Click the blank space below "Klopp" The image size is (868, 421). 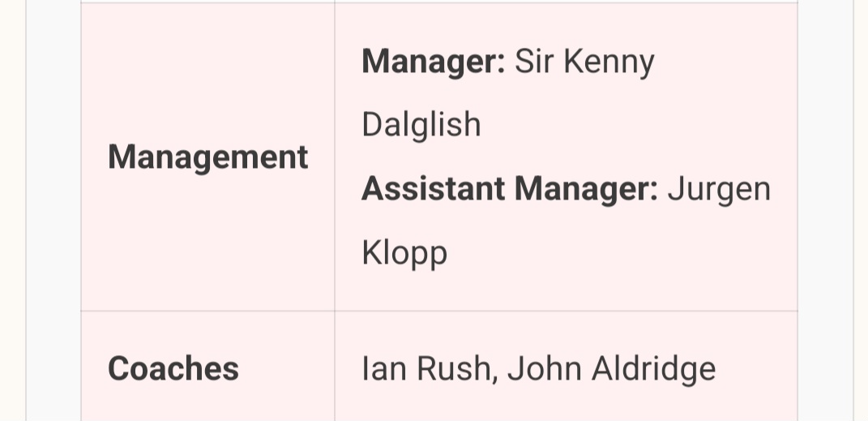click(x=566, y=292)
